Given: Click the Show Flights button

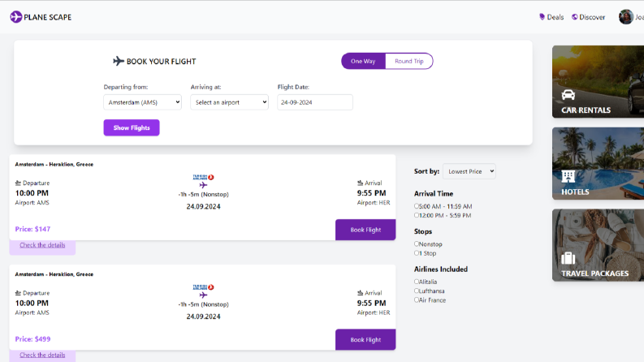Looking at the screenshot, I should pyautogui.click(x=132, y=127).
